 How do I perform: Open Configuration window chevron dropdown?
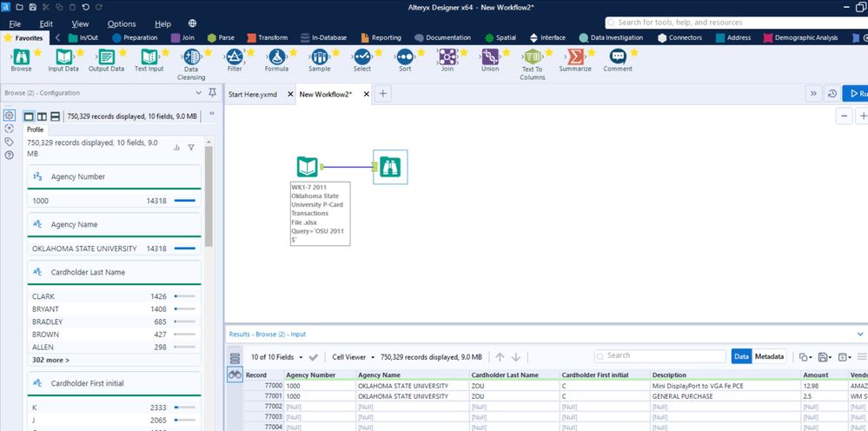pyautogui.click(x=199, y=93)
